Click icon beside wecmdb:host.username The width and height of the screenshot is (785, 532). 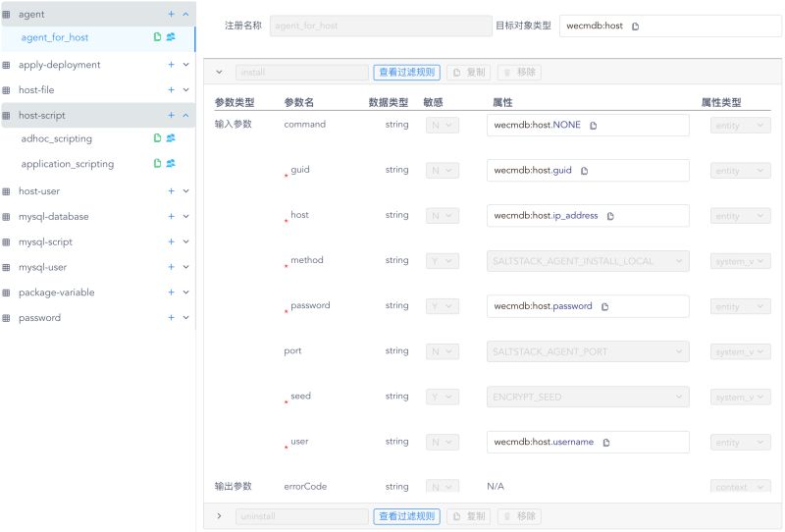coord(606,443)
